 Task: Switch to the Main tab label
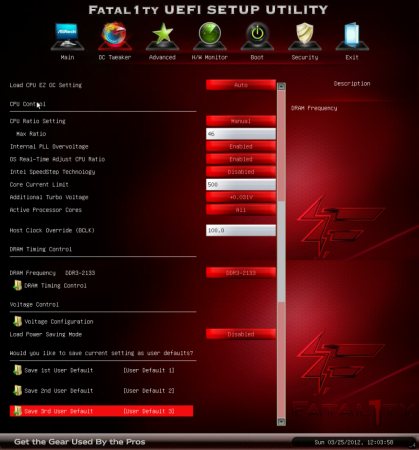(x=67, y=57)
